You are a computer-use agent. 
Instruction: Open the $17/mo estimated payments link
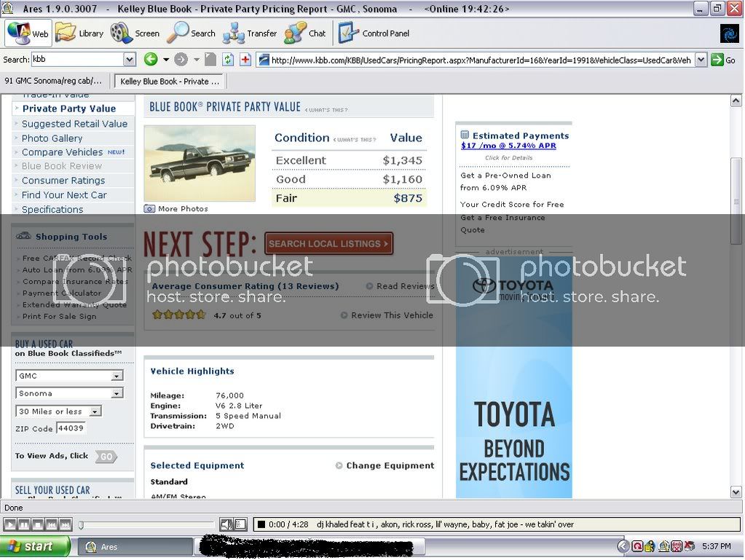[x=508, y=146]
